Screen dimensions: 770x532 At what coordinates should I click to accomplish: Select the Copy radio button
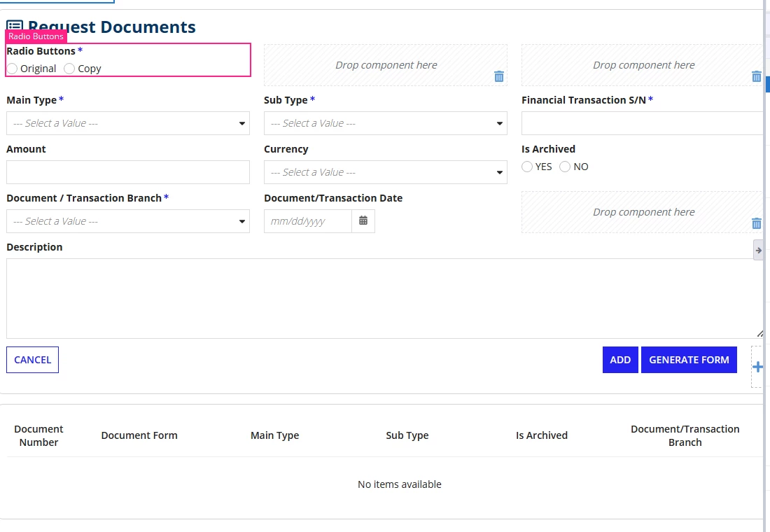click(x=69, y=69)
